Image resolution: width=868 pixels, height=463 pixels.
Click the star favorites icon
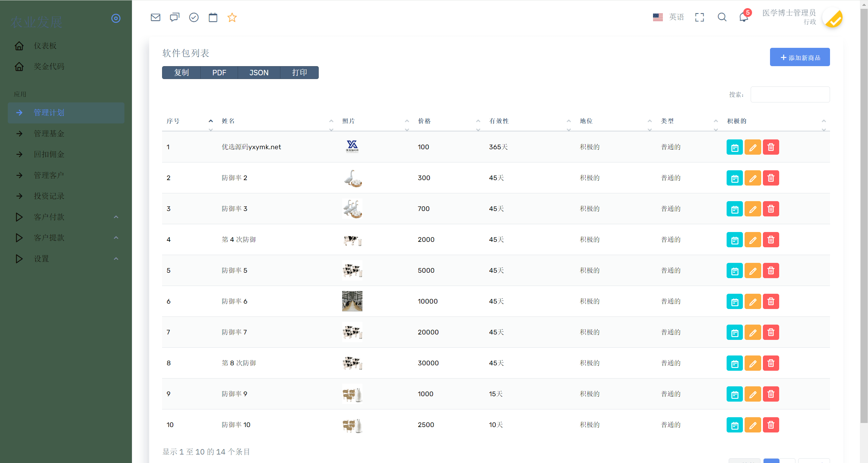[x=232, y=17]
